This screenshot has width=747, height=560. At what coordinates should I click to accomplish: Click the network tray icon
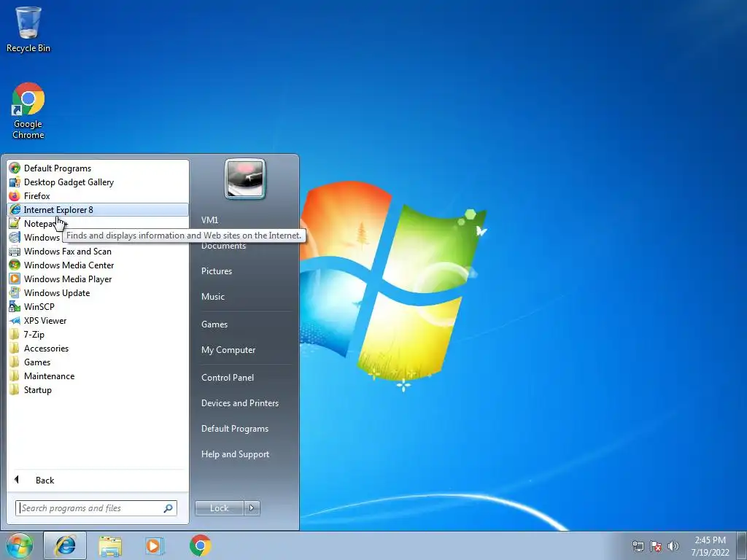[x=638, y=546]
